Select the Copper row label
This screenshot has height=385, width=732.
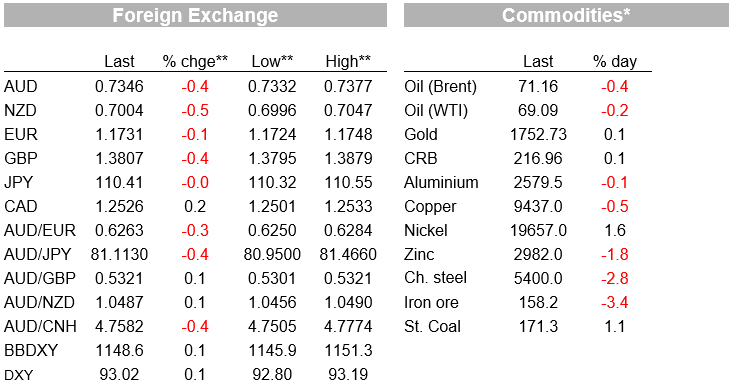430,207
